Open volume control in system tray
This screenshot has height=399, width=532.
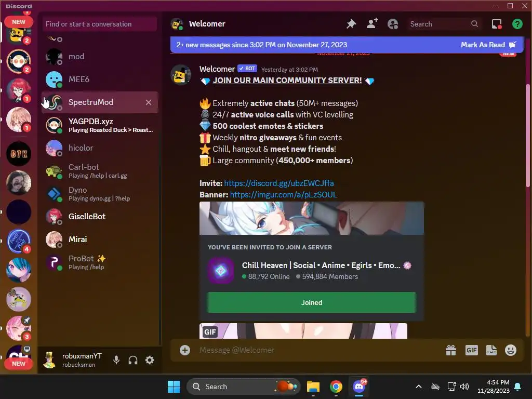point(464,387)
